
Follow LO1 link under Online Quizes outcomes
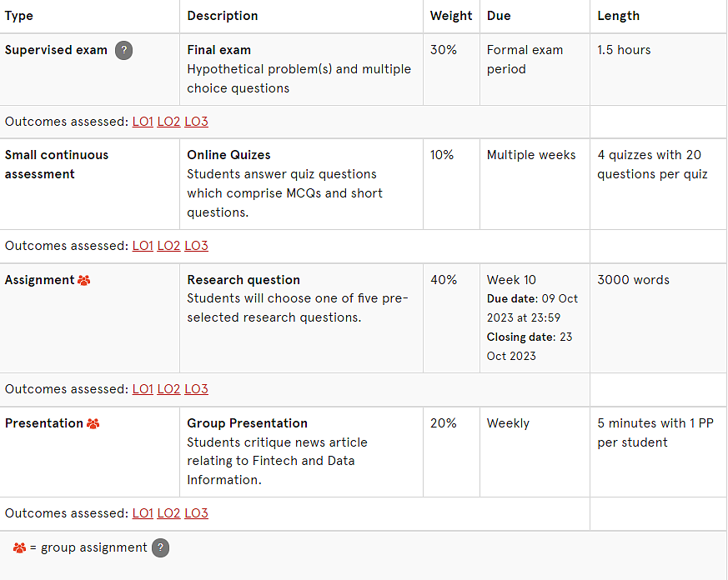pyautogui.click(x=143, y=246)
